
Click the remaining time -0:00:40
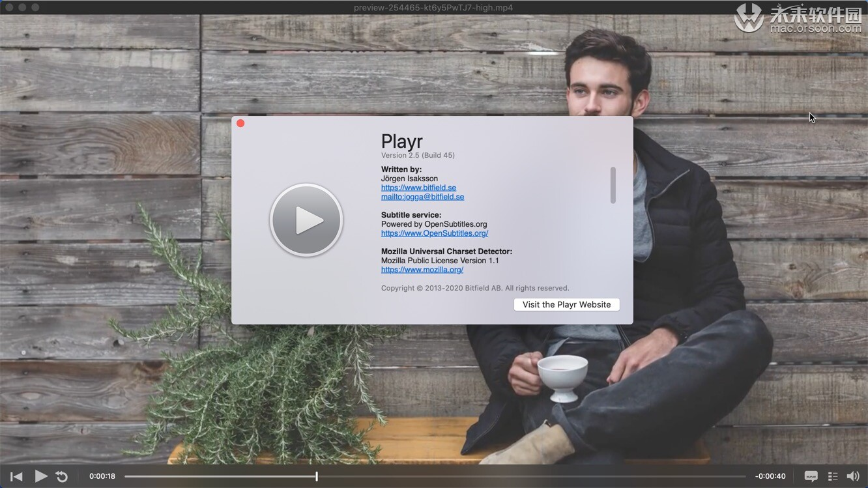pos(770,476)
